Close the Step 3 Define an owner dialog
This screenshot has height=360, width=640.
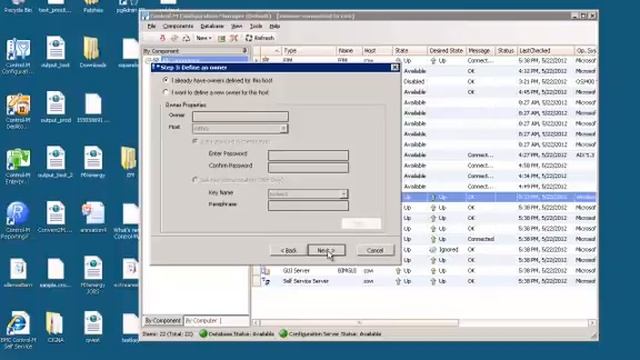pos(395,67)
